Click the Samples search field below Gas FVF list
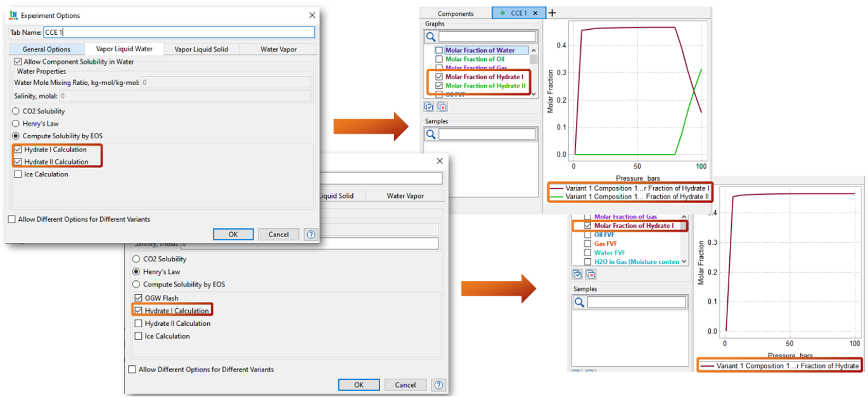This screenshot has width=868, height=397. 636,303
